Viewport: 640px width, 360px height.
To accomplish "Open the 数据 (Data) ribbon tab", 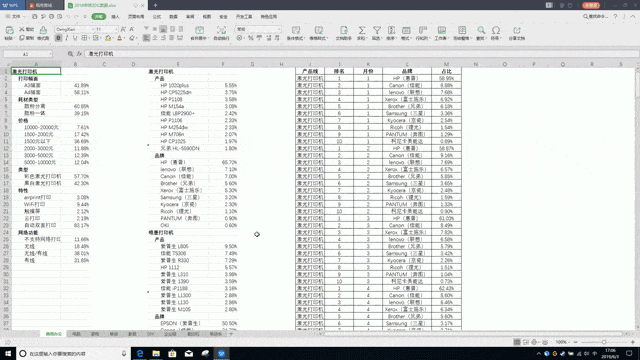I will [x=173, y=17].
